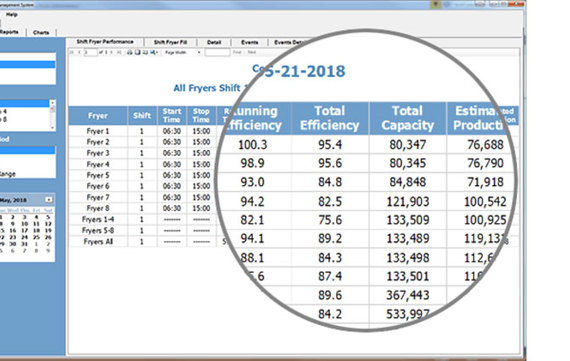Click the Fryer 6 row label
The height and width of the screenshot is (361, 570).
pos(98,186)
